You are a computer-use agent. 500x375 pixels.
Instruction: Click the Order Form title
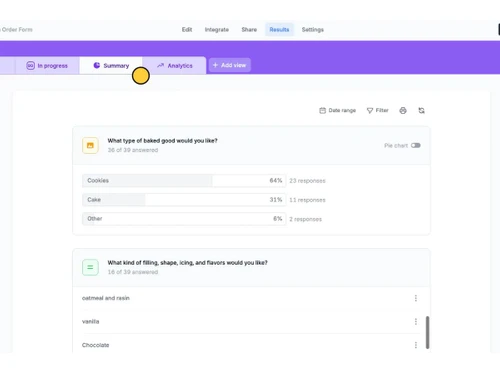17,30
